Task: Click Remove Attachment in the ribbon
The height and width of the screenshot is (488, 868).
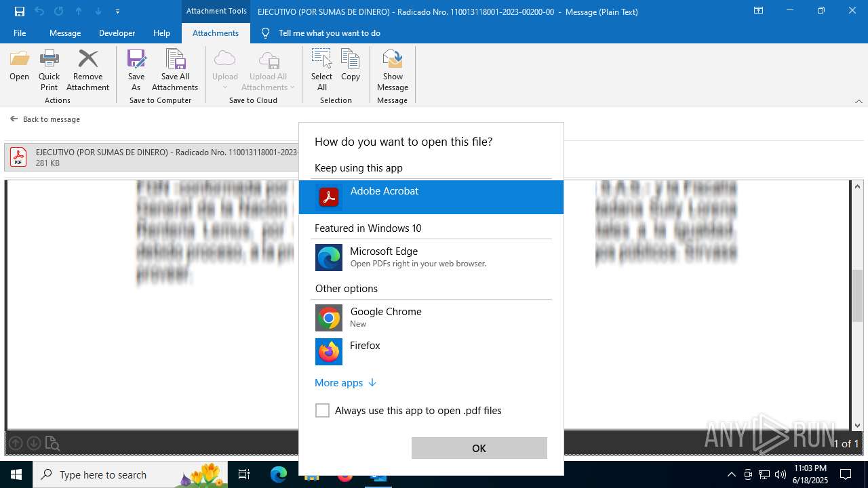Action: [x=87, y=70]
